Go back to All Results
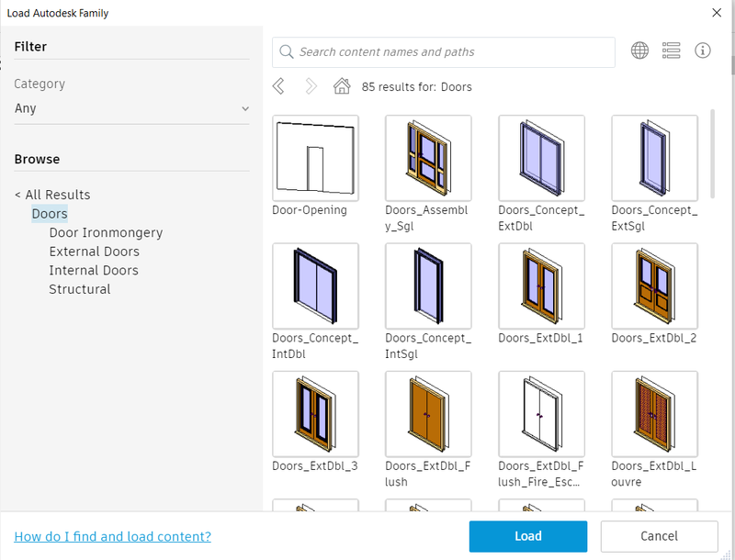735x560 pixels. coord(52,195)
